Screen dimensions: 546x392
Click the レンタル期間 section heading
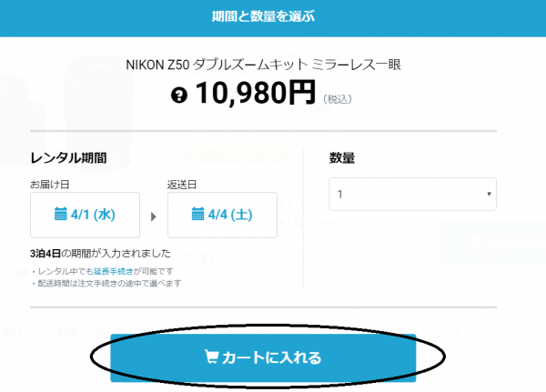click(68, 158)
